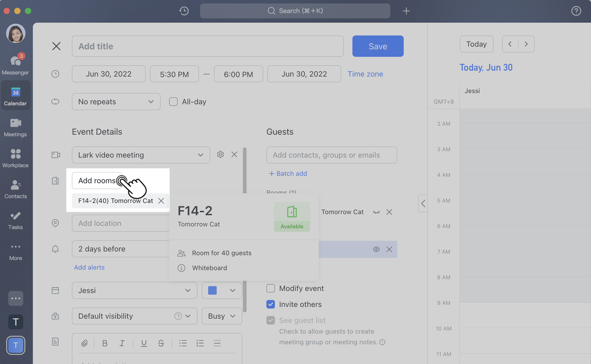This screenshot has height=364, width=591.
Task: Check the Modify event checkbox
Action: 271,288
